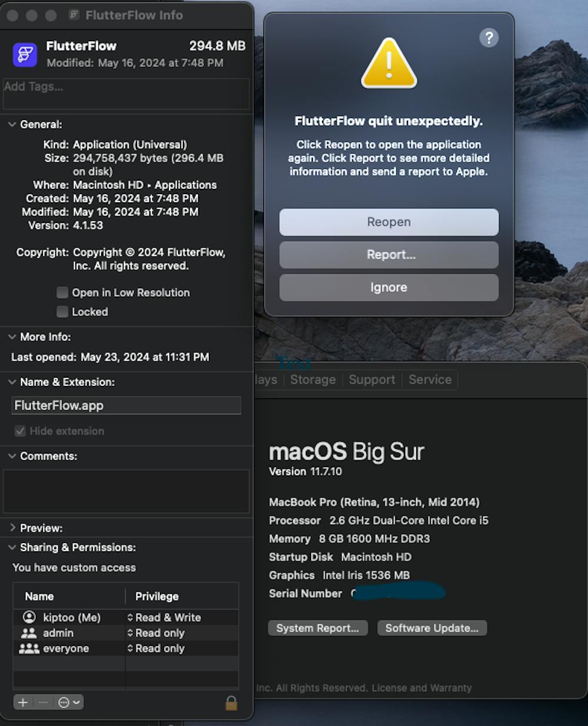Click Memory 8 GB 1600 MHz DDR3 line
Image resolution: width=588 pixels, height=726 pixels.
click(x=349, y=539)
